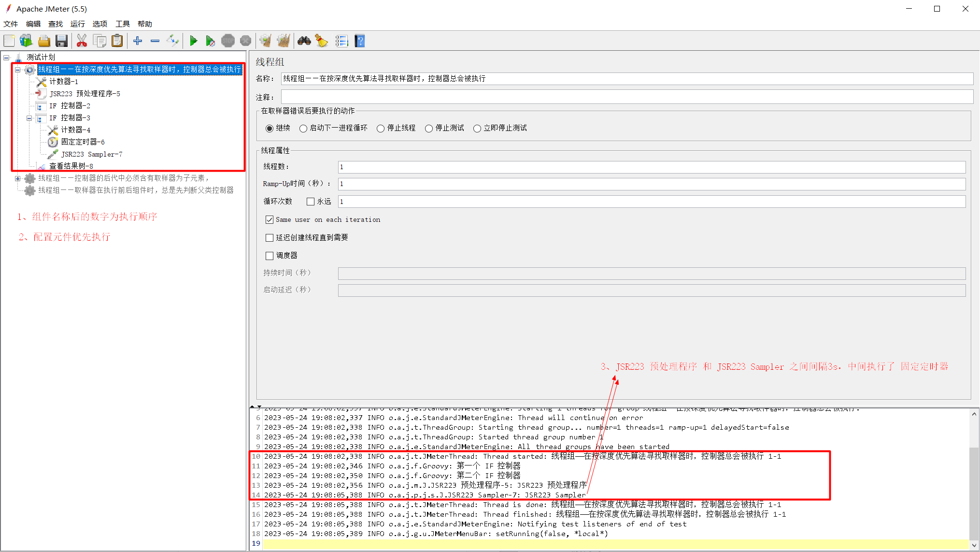Collapse the 测试计划 root node
Image resolution: width=980 pixels, height=552 pixels.
[x=6, y=58]
